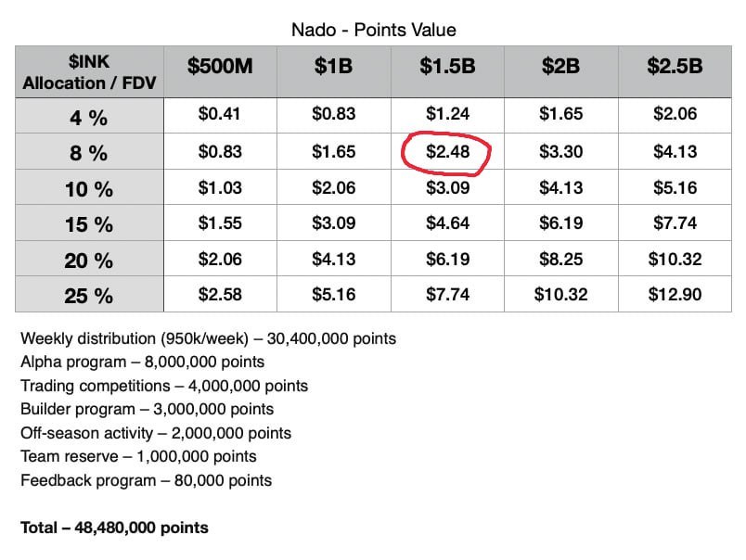Select the $1B column header
Image resolution: width=746 pixels, height=560 pixels.
tap(333, 66)
